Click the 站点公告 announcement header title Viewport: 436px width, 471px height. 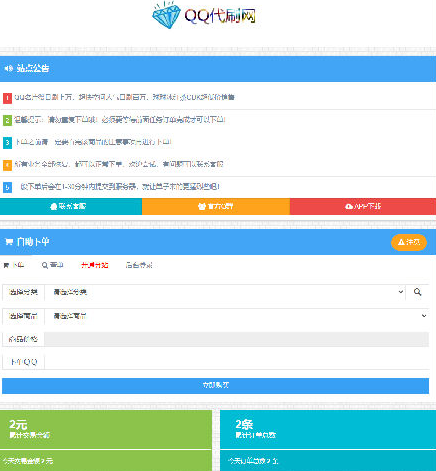pos(33,68)
